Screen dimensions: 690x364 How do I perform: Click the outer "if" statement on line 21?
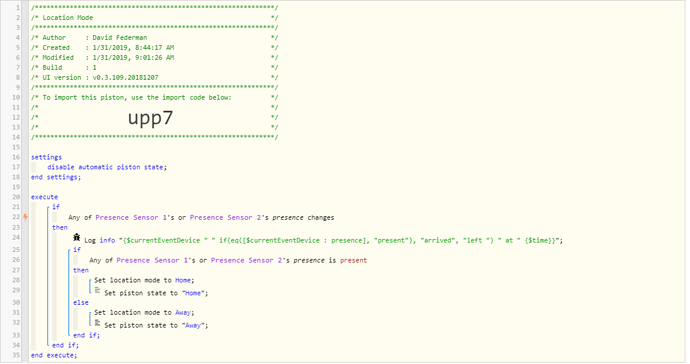point(56,206)
